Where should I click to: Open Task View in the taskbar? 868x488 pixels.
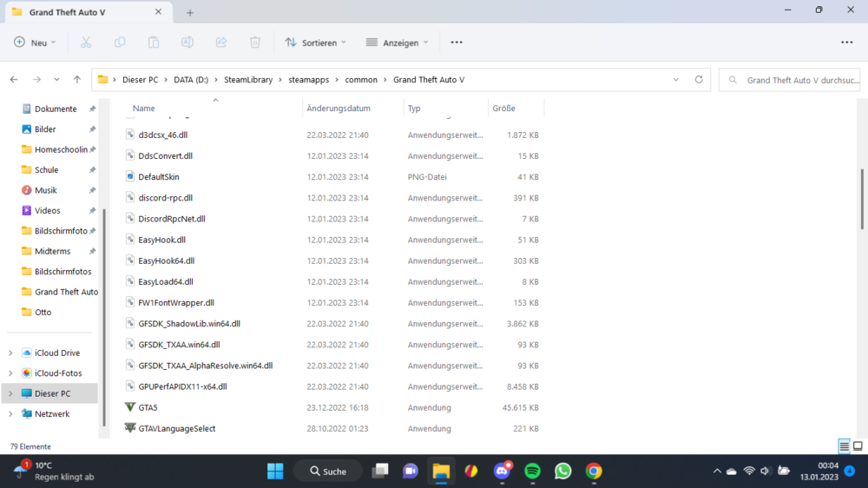[x=380, y=471]
